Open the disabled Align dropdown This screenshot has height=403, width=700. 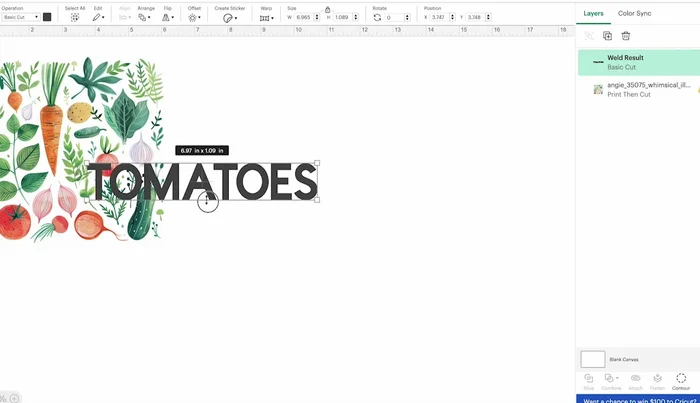[x=125, y=17]
